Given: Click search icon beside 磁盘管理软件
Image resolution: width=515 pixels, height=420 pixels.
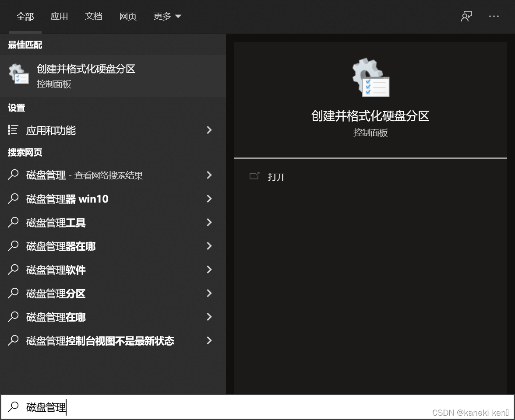Looking at the screenshot, I should pyautogui.click(x=13, y=269).
